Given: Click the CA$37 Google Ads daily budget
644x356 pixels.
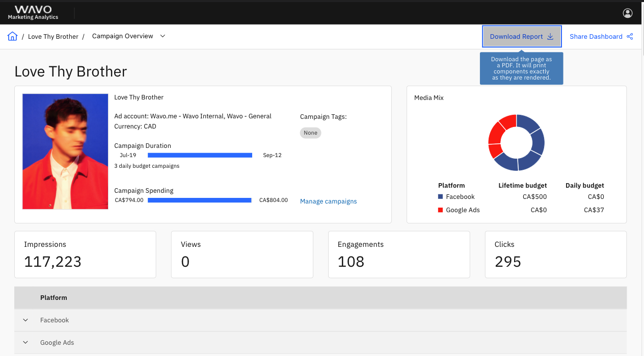Looking at the screenshot, I should pyautogui.click(x=594, y=210).
